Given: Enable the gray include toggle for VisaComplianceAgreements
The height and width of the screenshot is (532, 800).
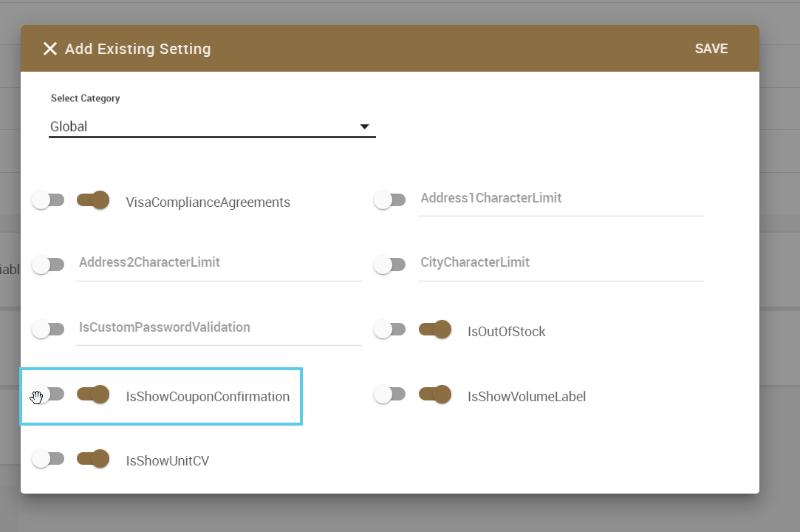Looking at the screenshot, I should point(48,200).
